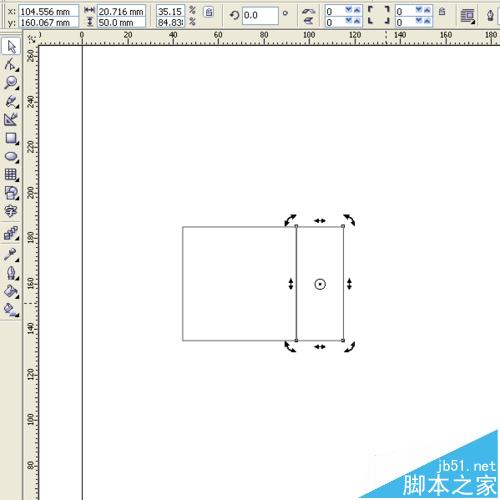Decrease bottom-left corner roundness value

pos(349,21)
